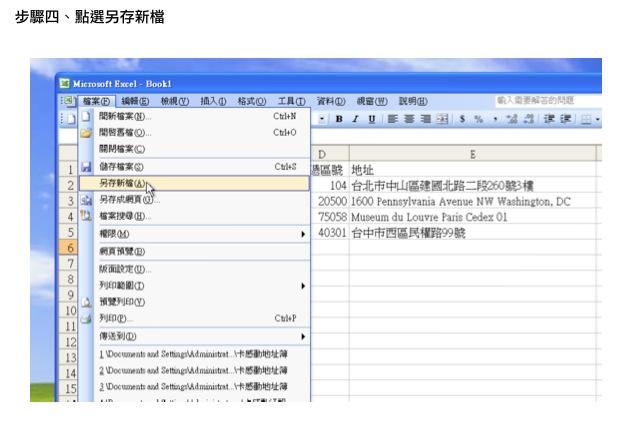
Task: Open the Borders dropdown arrow
Action: pos(597,120)
